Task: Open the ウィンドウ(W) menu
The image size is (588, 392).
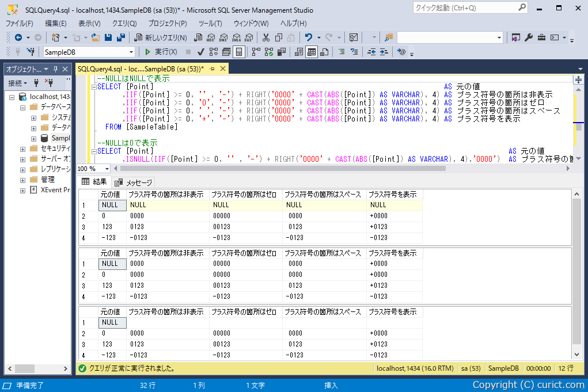Action: tap(251, 23)
